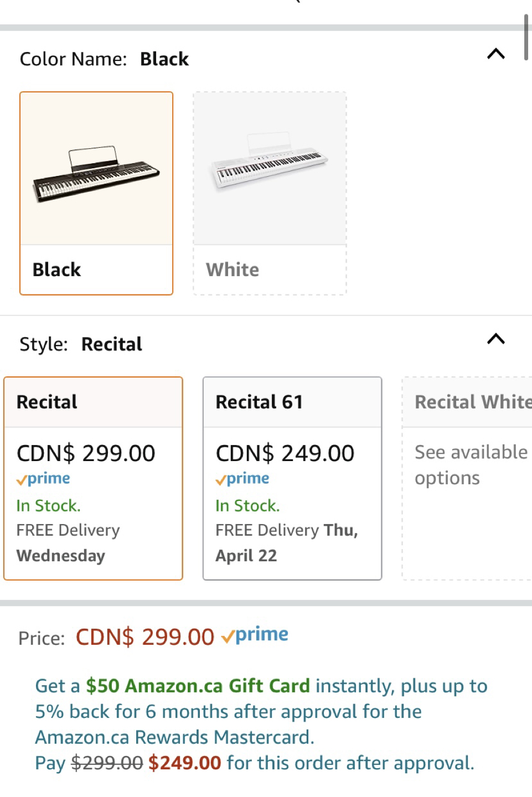
Task: Click the prime logo in Recital card
Action: point(44,479)
